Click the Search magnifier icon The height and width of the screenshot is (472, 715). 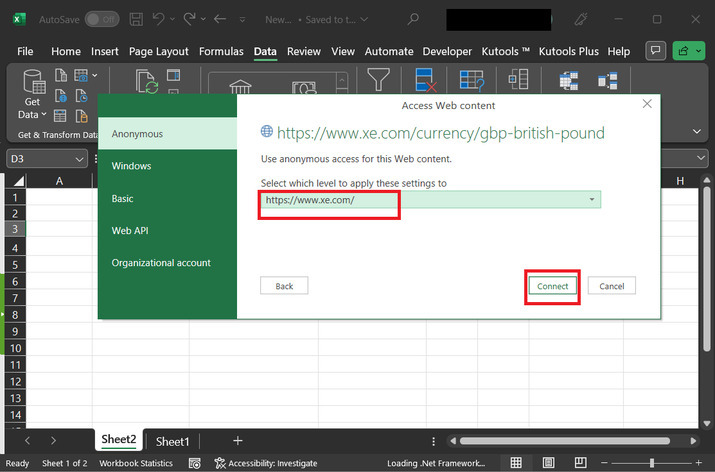click(413, 19)
